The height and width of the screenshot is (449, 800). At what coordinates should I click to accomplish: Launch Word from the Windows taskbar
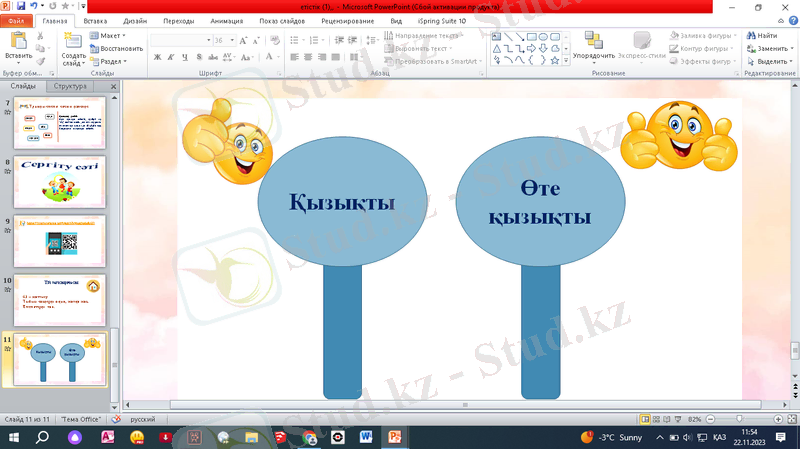[x=365, y=437]
